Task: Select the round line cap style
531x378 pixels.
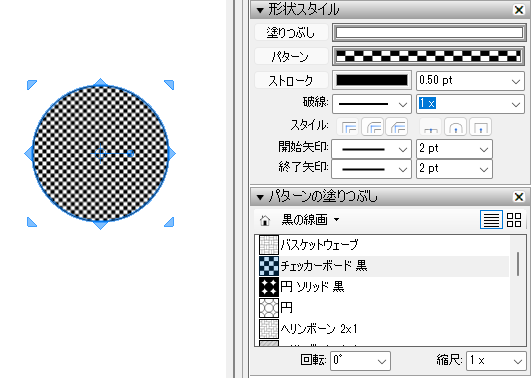Action: click(455, 127)
